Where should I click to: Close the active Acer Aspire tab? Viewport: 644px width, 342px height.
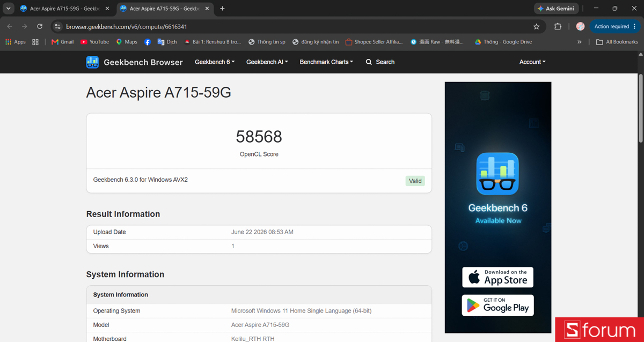point(207,9)
